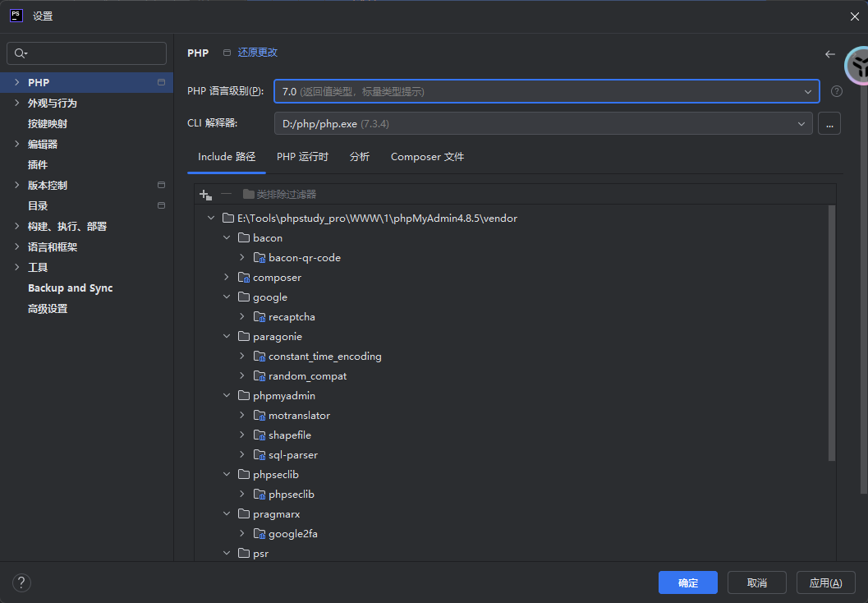Click the include path list scrollbar
This screenshot has width=868, height=603.
832,333
